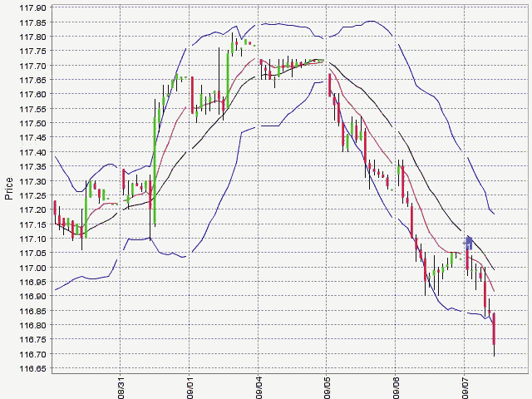
Task: Click the 08/31 date label
Action: tap(121, 388)
